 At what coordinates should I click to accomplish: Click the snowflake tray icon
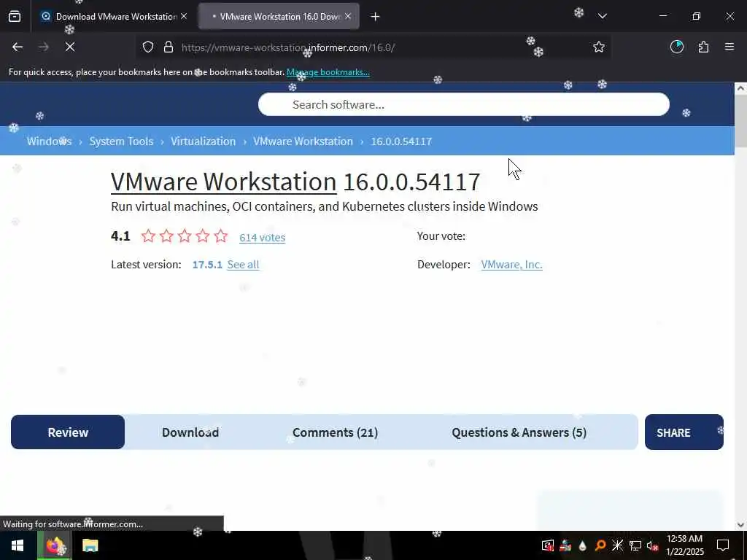point(617,545)
